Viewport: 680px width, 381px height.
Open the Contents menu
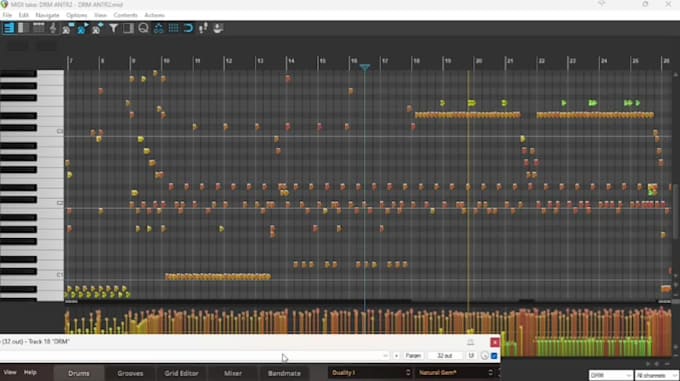coord(125,15)
